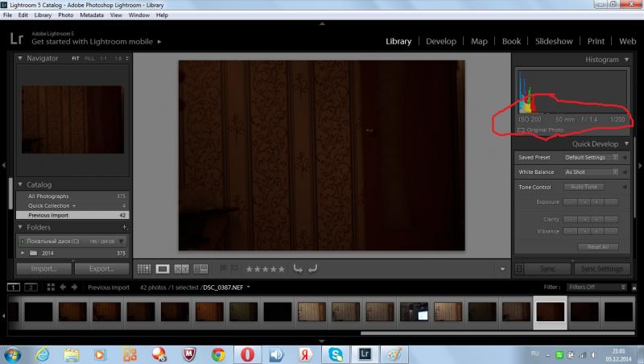Image resolution: width=644 pixels, height=364 pixels.
Task: Toggle the Original Photo checkbox
Action: tap(521, 130)
